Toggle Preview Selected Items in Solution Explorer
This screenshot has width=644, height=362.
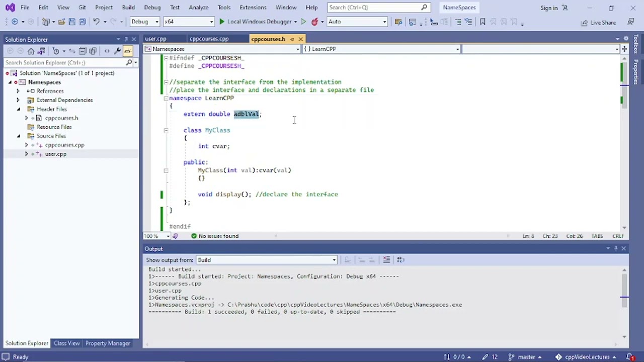127,51
